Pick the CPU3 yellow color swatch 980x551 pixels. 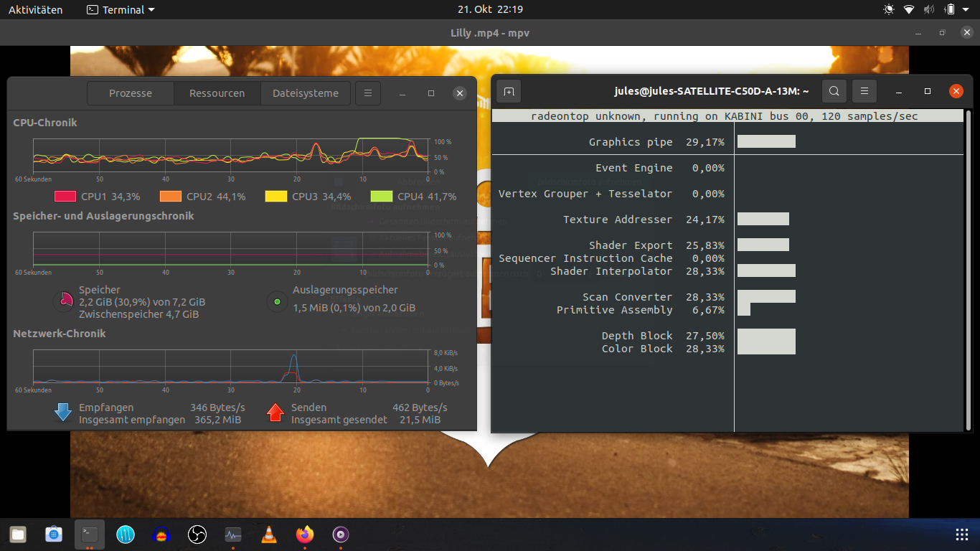click(276, 197)
